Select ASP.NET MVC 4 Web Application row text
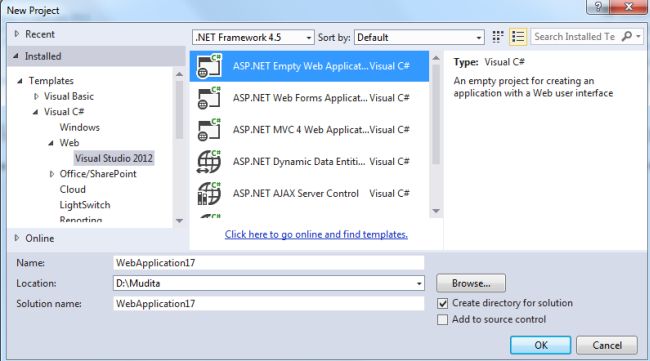The height and width of the screenshot is (361, 650). (301, 130)
